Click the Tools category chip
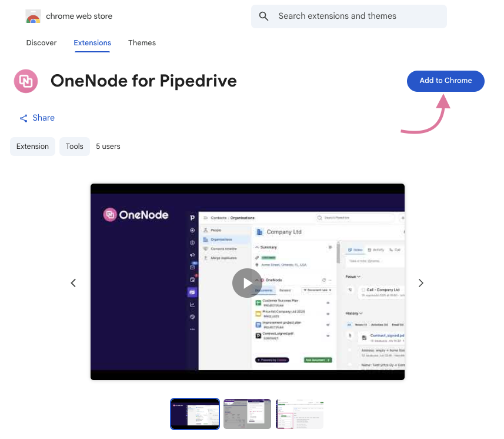Viewport: 504px width, 439px height. pyautogui.click(x=74, y=147)
